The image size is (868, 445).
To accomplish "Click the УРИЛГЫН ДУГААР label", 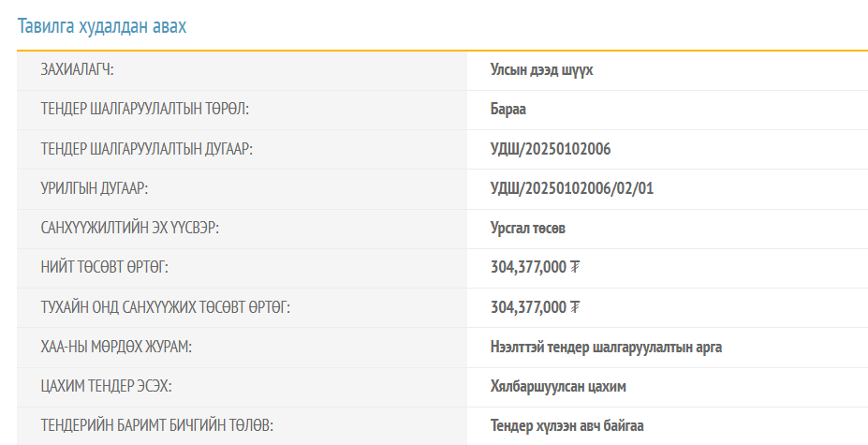I will click(95, 188).
